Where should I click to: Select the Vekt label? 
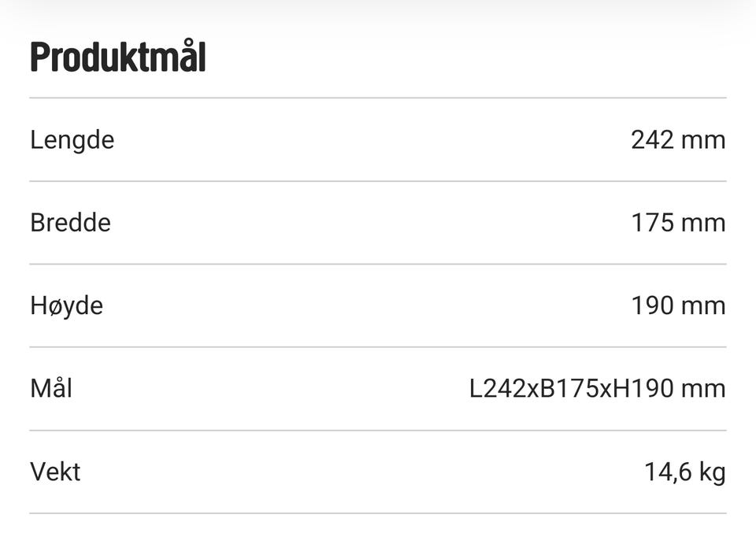click(55, 472)
